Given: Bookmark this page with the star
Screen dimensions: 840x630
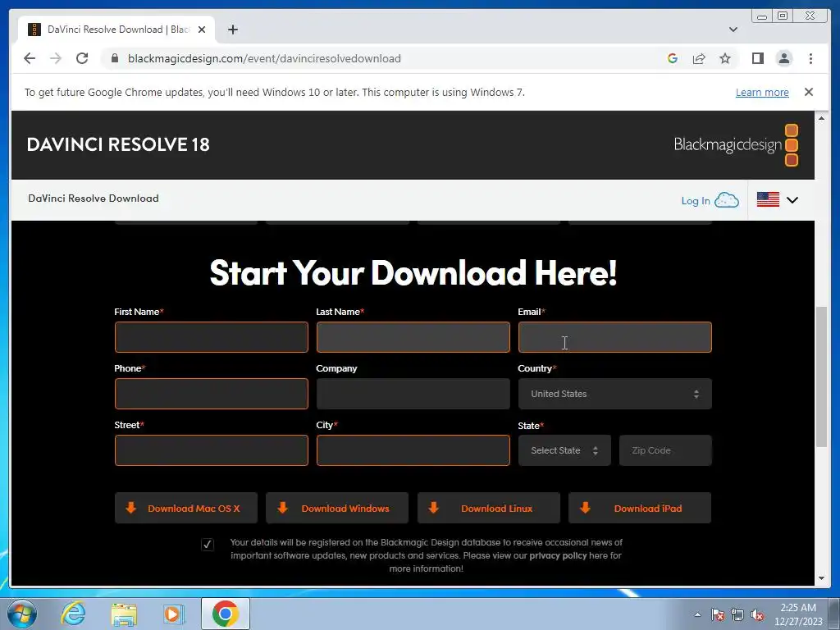Looking at the screenshot, I should point(725,58).
